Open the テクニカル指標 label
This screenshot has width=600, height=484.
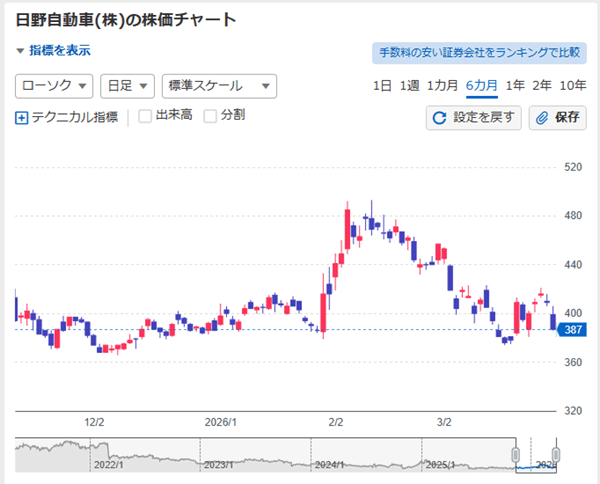coord(75,117)
